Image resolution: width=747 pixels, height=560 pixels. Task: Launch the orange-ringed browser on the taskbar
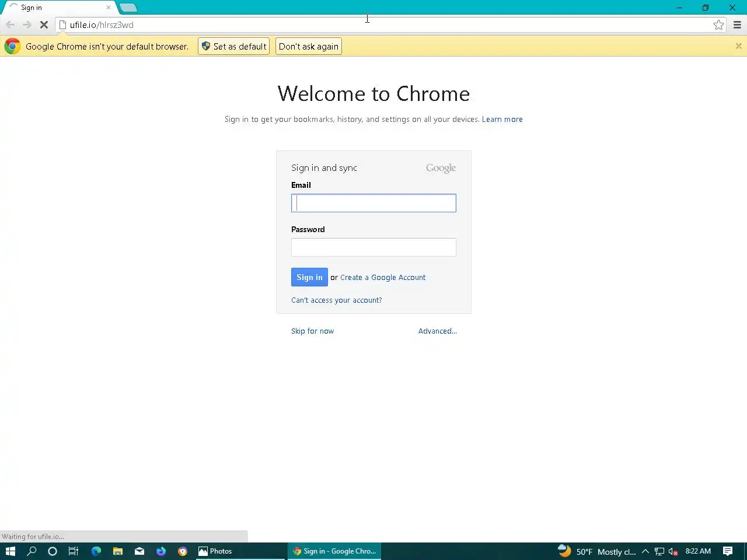click(x=183, y=551)
